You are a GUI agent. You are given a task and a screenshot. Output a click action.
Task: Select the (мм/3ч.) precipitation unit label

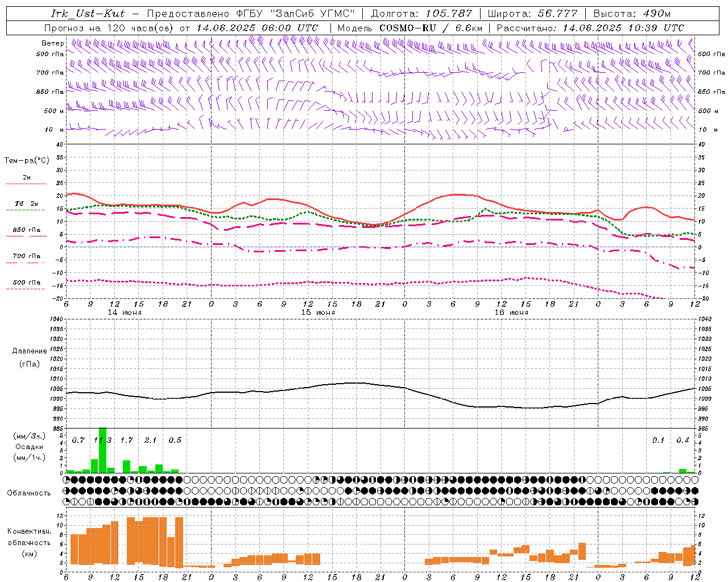(30, 436)
